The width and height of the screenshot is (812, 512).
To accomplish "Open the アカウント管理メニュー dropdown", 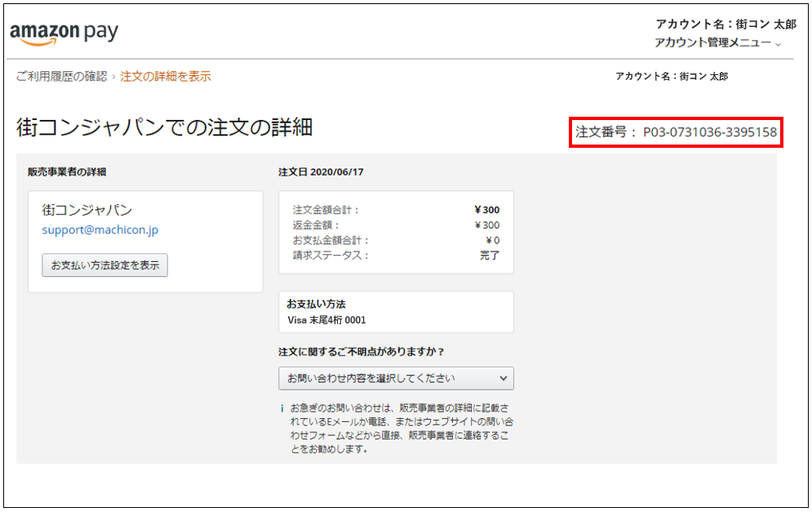I will (717, 43).
